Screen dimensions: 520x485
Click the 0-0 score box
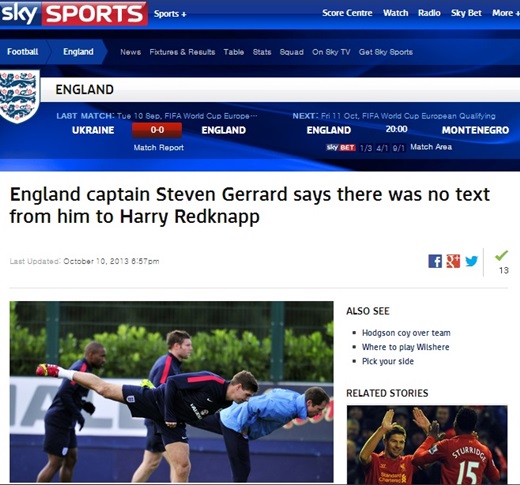pos(157,130)
